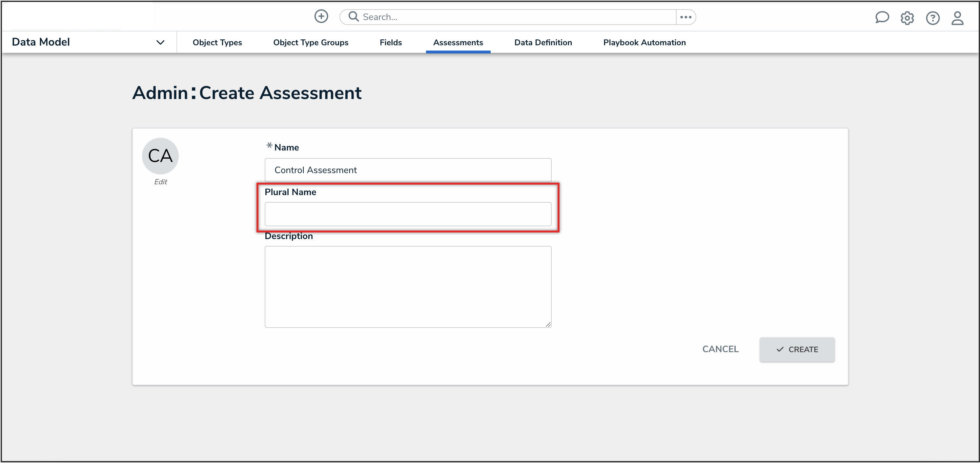Click the Edit link under avatar

coord(160,182)
